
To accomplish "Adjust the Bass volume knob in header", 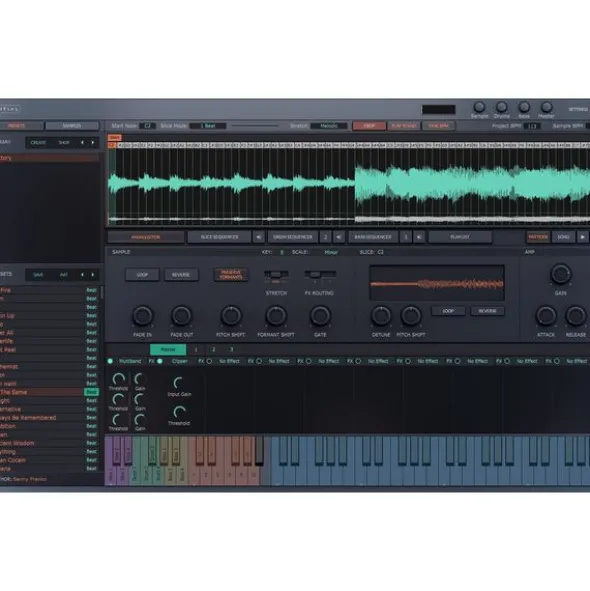I will tap(524, 107).
